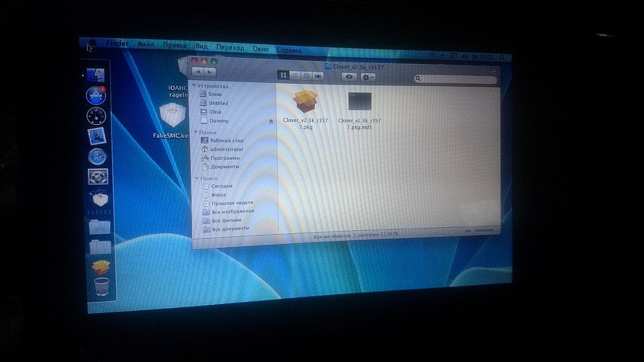Image resolution: width=644 pixels, height=362 pixels.
Task: Click the Clover package icon in dock
Action: 101,268
